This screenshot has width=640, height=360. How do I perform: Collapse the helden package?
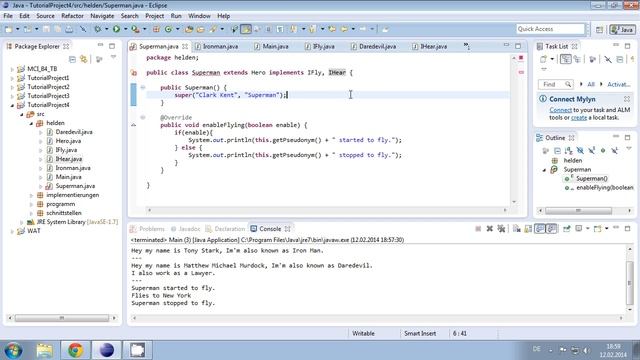31,123
